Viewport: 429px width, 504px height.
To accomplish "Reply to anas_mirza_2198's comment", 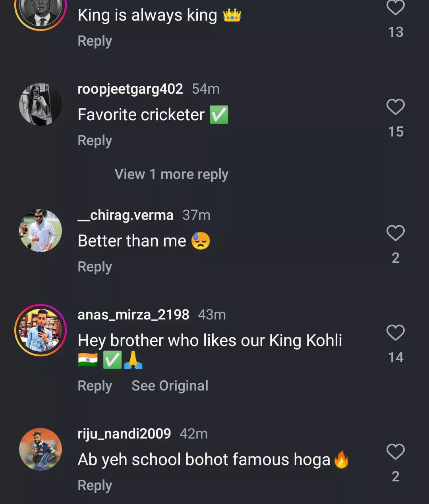I will point(95,386).
